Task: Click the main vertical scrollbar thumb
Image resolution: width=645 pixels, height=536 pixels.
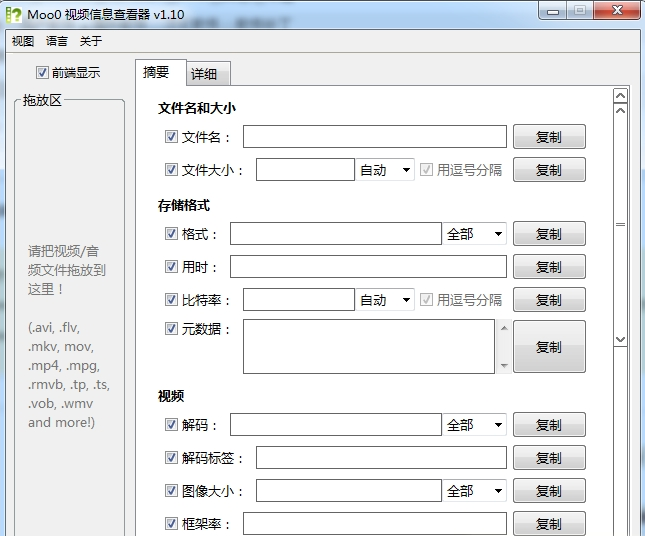Action: 620,225
